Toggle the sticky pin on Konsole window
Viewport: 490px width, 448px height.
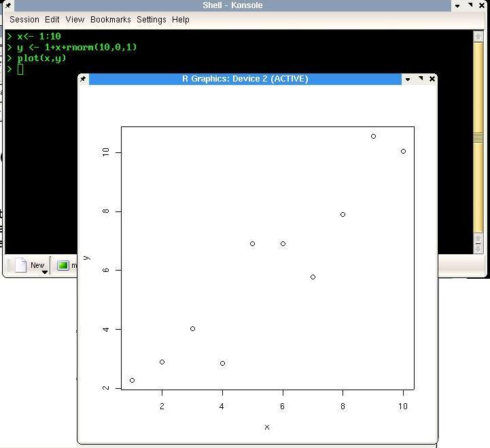(x=7, y=5)
